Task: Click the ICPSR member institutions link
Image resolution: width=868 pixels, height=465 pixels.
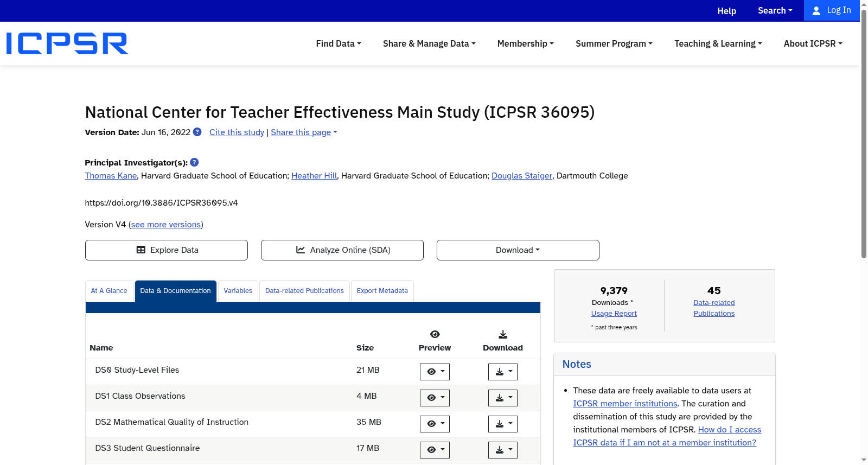Action: click(x=625, y=404)
